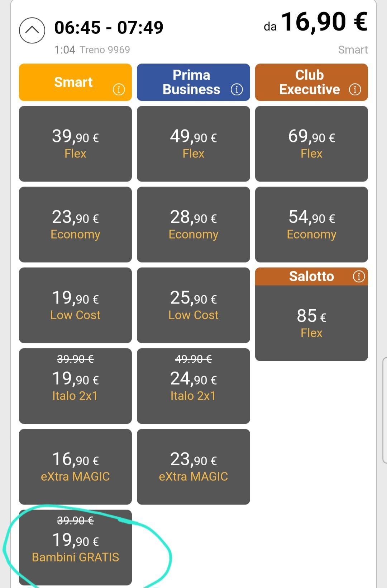The width and height of the screenshot is (387, 588).
Task: Choose Smart Flex fare 39,90 €
Action: click(75, 144)
